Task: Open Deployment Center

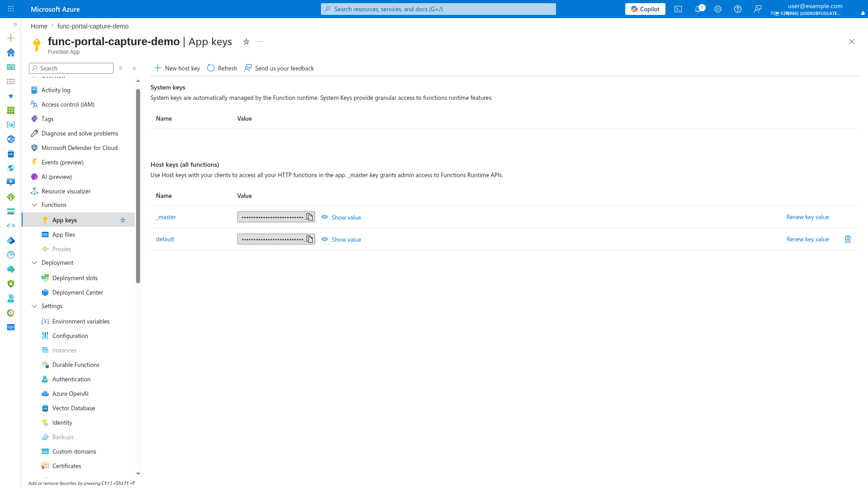Action: [x=79, y=292]
